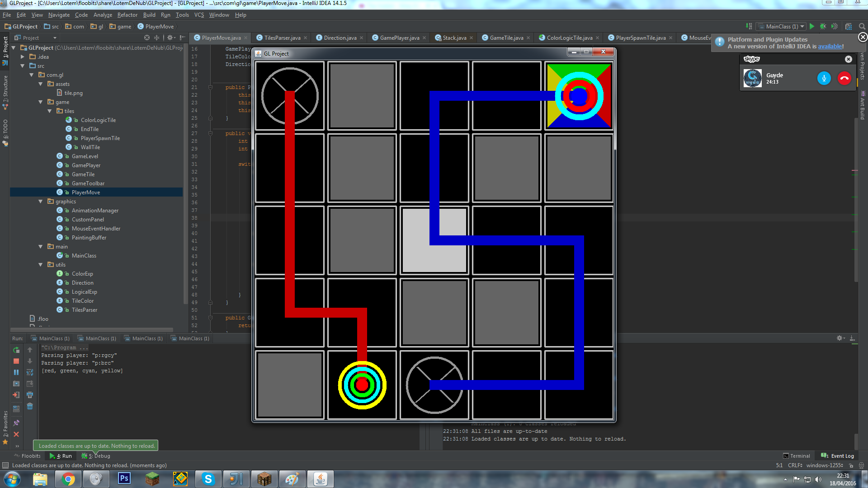Viewport: 868px width, 488px height.
Task: Open Google Chrome from the Windows taskbar
Action: pos(68,479)
